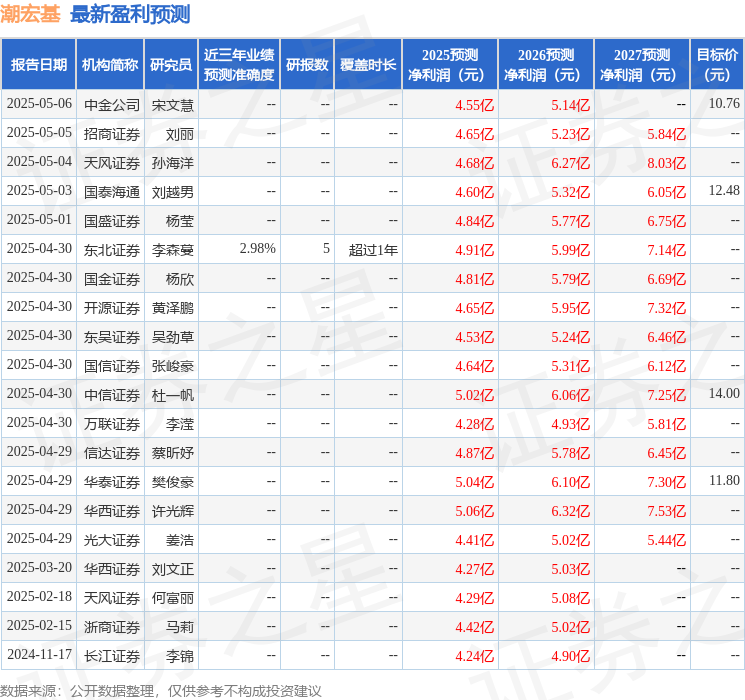The image size is (745, 700).
Task: Click date 2025-02-18
Action: 39,596
